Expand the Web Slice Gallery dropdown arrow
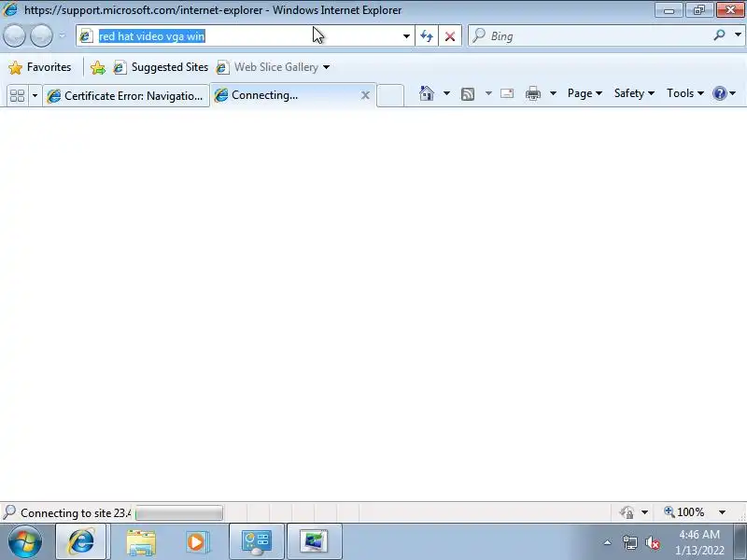 [326, 67]
